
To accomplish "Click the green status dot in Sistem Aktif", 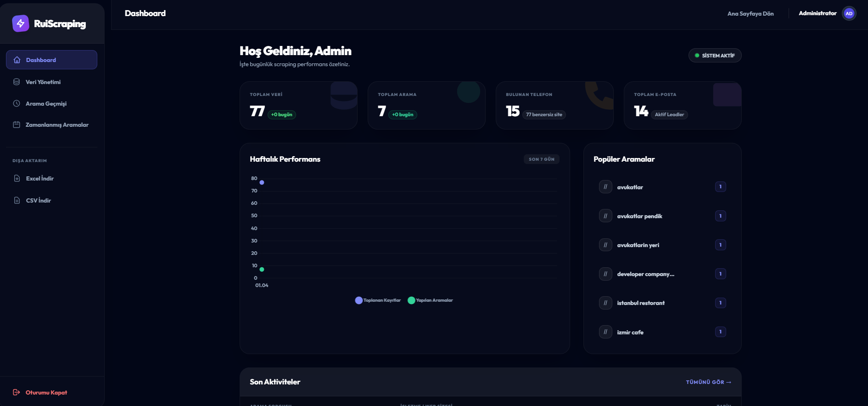I will click(x=697, y=56).
